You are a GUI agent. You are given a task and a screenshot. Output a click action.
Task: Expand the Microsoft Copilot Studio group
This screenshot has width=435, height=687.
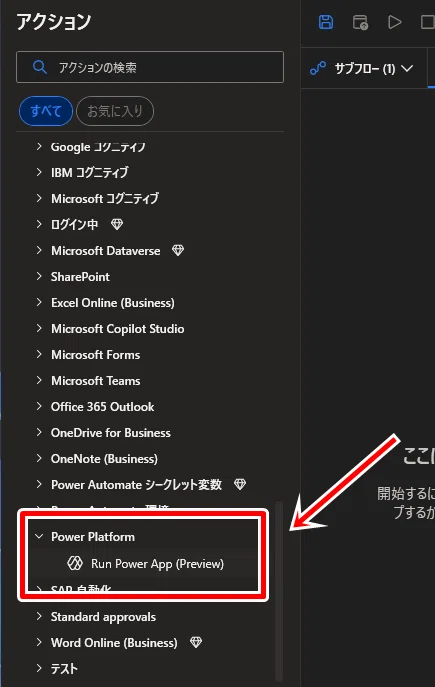(39, 328)
